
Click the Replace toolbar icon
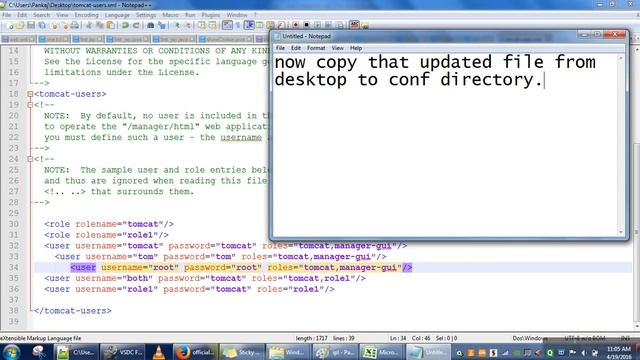162,25
